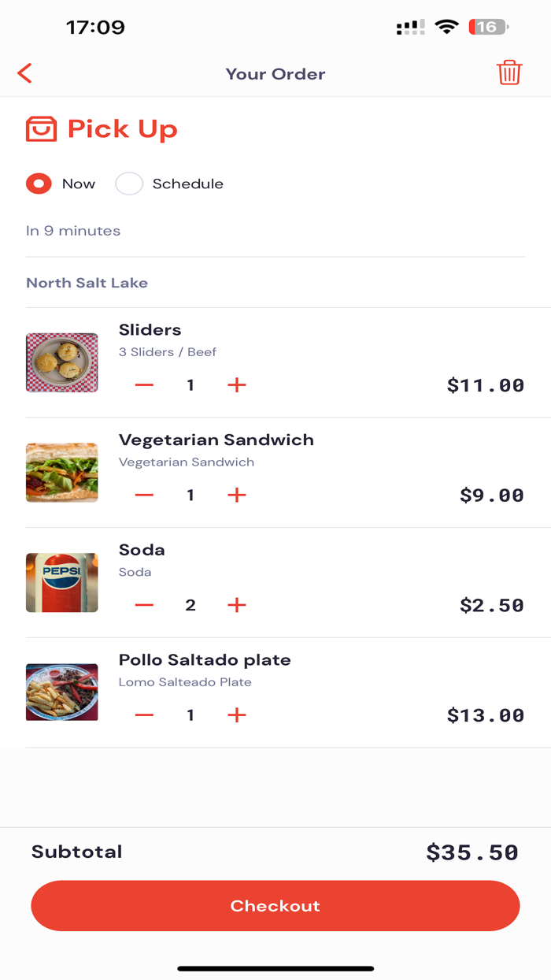Tap the plus icon beside Soda
551x980 pixels.
pyautogui.click(x=235, y=605)
